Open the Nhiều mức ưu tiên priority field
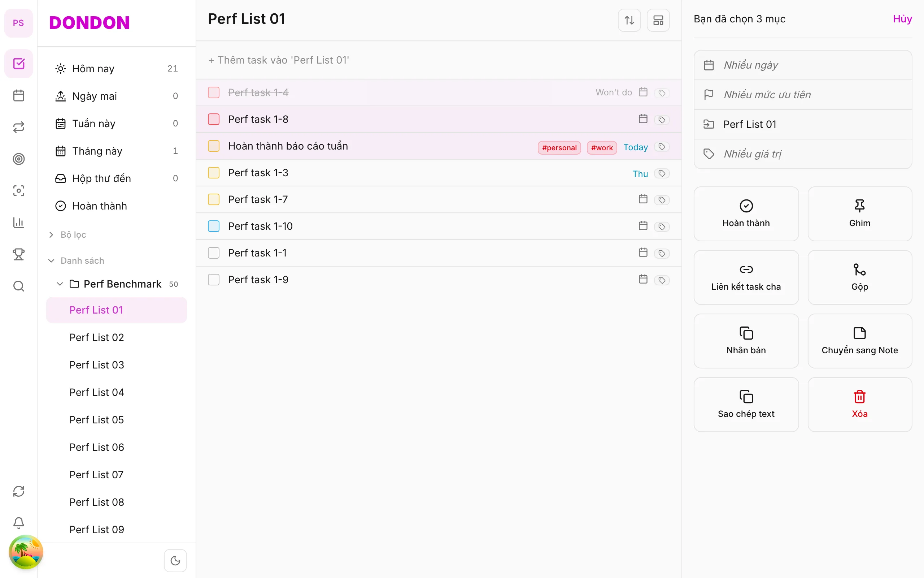 (803, 95)
